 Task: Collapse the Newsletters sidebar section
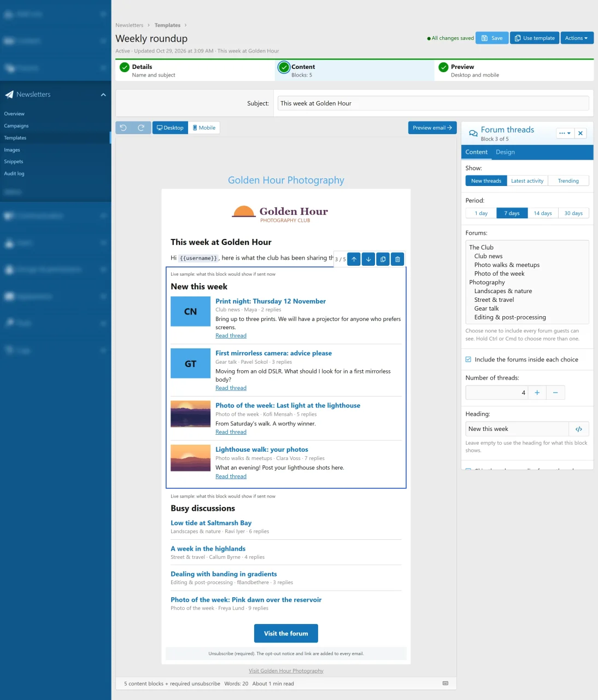point(103,95)
